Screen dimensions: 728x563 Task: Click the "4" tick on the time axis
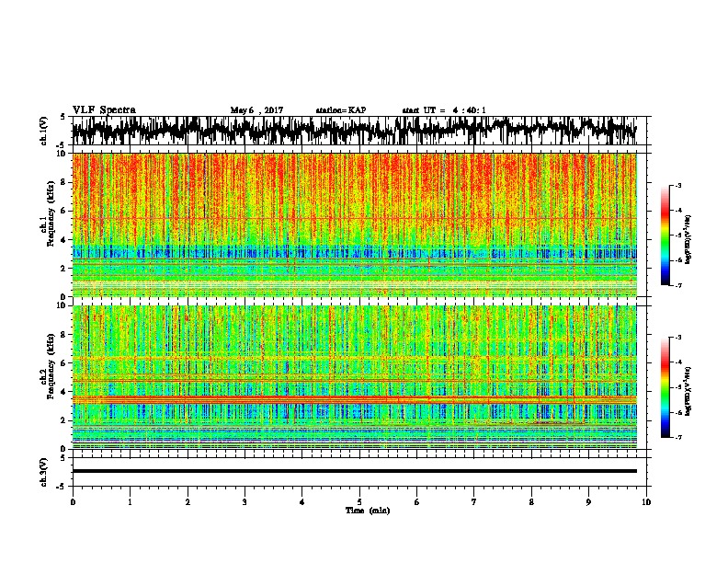302,502
